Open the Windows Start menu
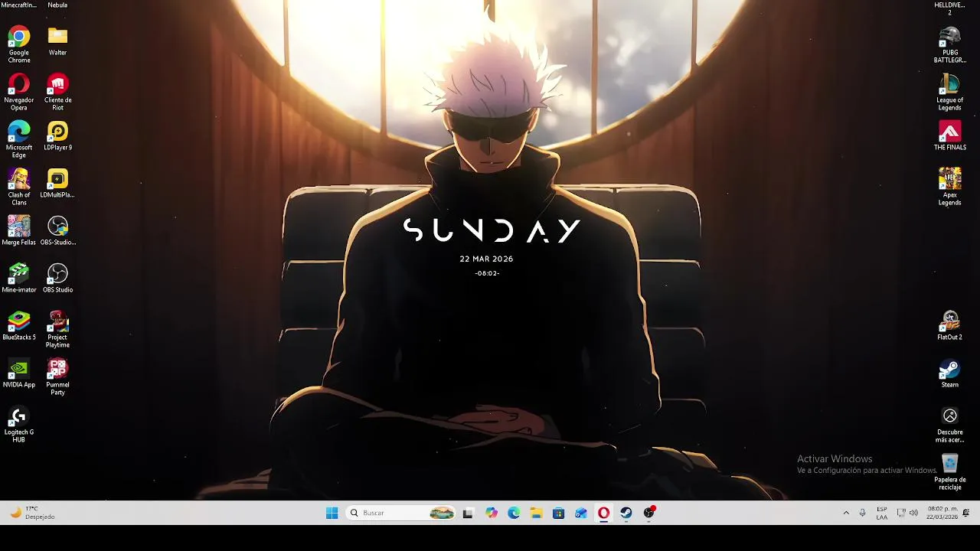980x551 pixels. [332, 513]
